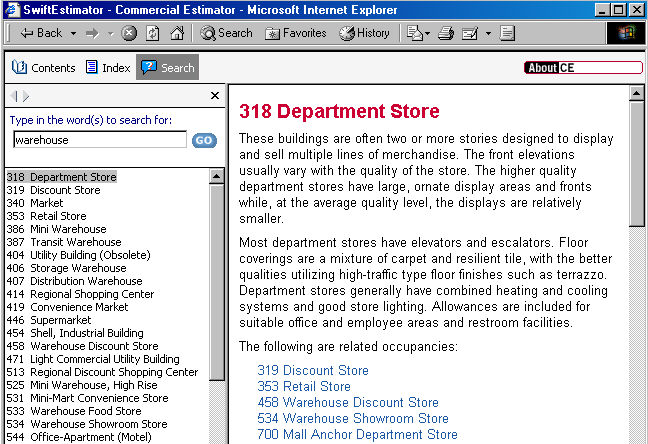Open the Favorites pane
Image resolution: width=648 pixels, height=444 pixels.
[x=296, y=33]
